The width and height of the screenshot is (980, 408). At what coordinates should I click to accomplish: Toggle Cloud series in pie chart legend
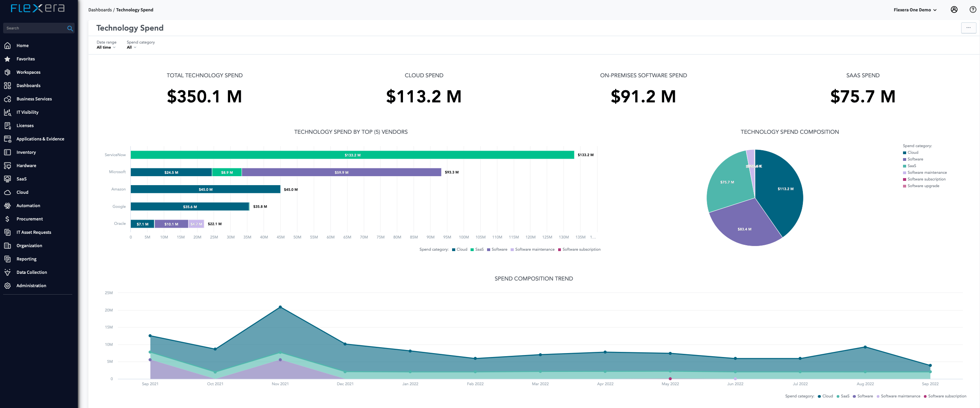click(912, 153)
